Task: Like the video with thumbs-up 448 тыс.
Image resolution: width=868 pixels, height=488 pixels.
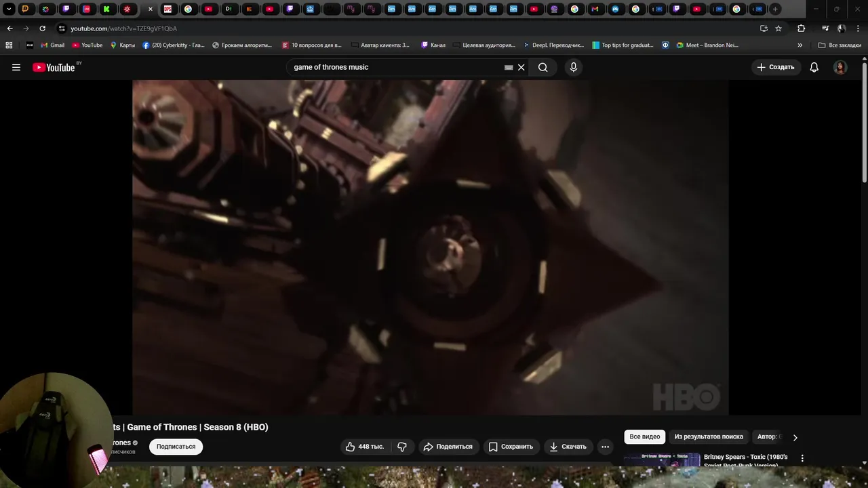Action: pos(365,447)
